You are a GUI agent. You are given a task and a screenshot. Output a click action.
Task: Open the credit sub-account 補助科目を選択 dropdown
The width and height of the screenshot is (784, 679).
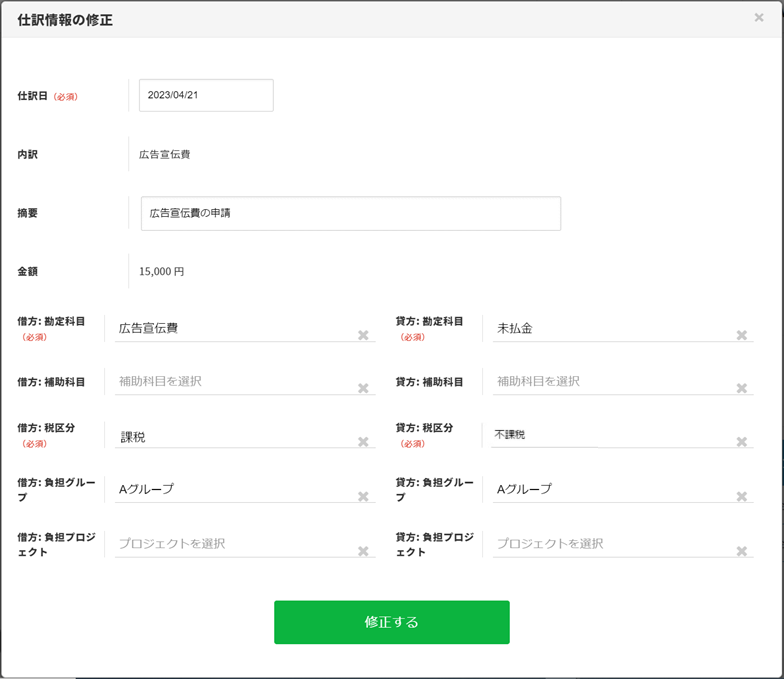(610, 381)
